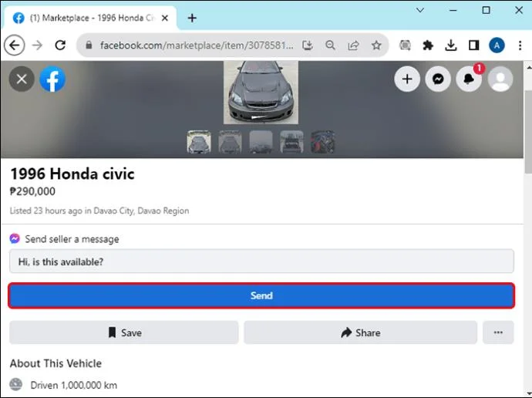Click 'Listed 23 hours ago in Davao City' text
The image size is (532, 398).
coord(99,211)
